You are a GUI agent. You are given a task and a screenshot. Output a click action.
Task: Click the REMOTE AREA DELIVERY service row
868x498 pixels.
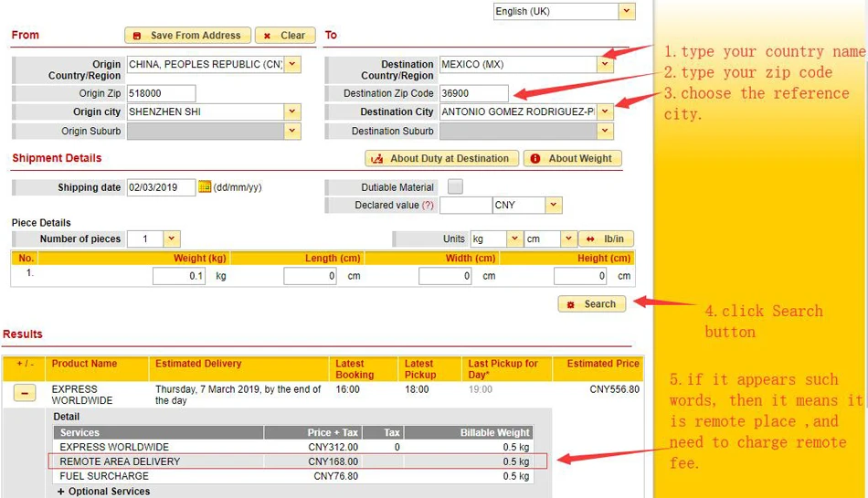click(297, 461)
